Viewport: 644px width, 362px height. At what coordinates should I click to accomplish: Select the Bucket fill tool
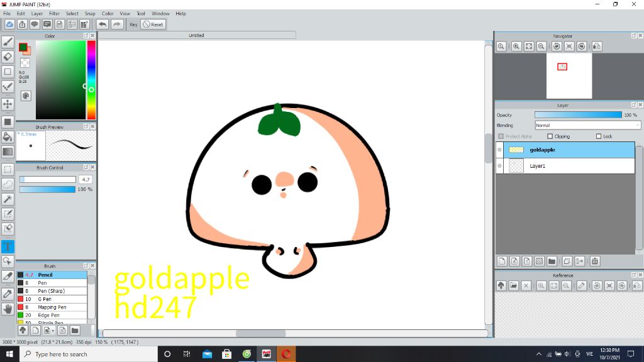click(8, 136)
